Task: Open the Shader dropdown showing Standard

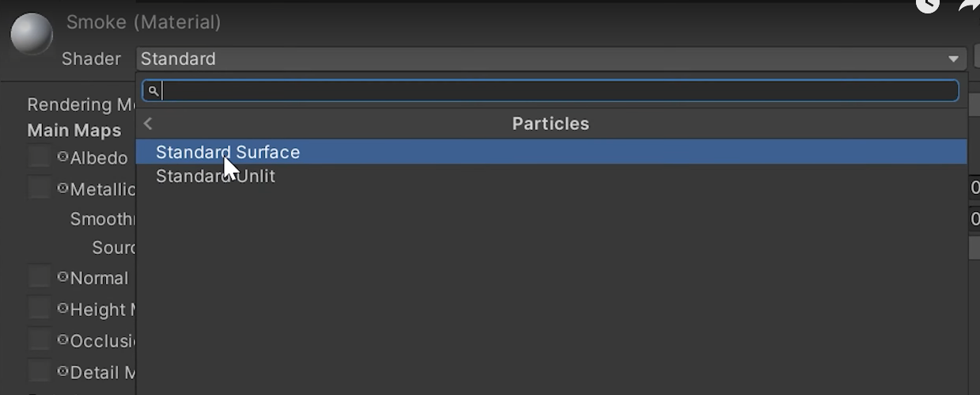Action: tap(546, 59)
